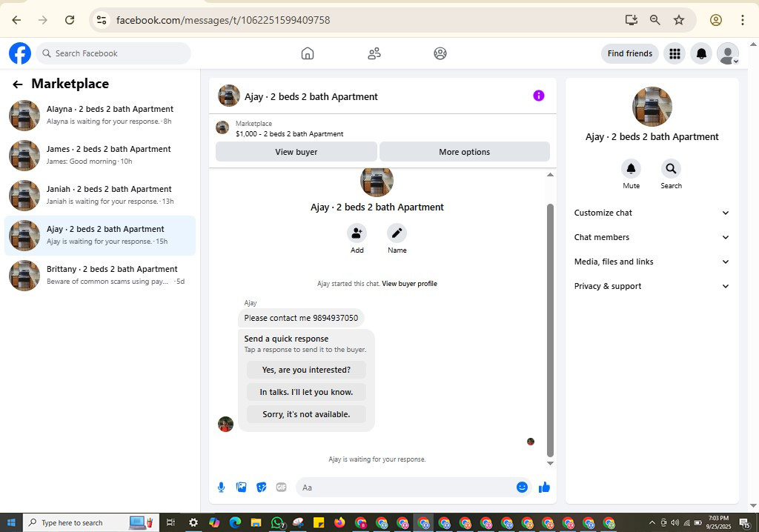
Task: Open Chrome three-dot menu
Action: [742, 20]
